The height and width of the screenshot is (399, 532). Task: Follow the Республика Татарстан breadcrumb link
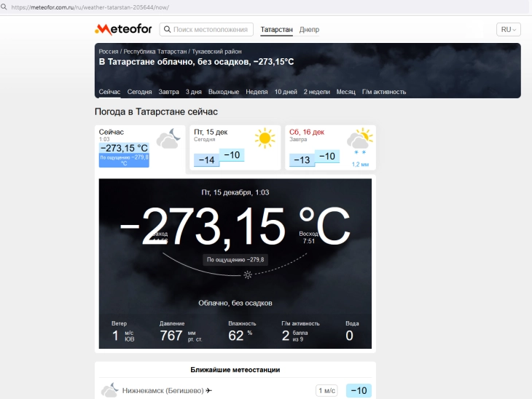[x=155, y=52]
